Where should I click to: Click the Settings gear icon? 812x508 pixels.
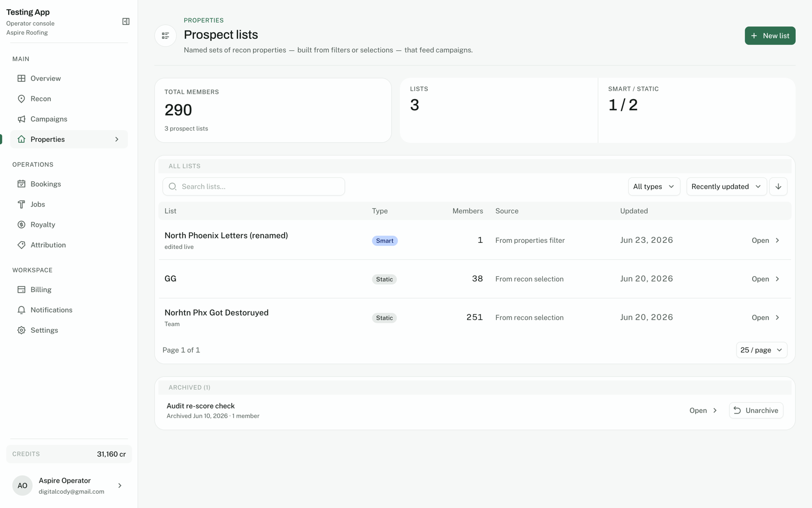pos(21,330)
